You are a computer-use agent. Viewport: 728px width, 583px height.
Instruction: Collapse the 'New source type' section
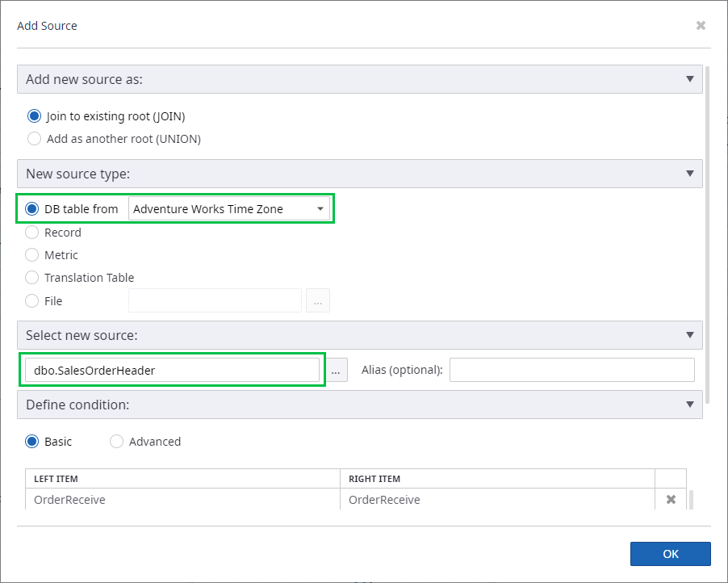pyautogui.click(x=689, y=174)
